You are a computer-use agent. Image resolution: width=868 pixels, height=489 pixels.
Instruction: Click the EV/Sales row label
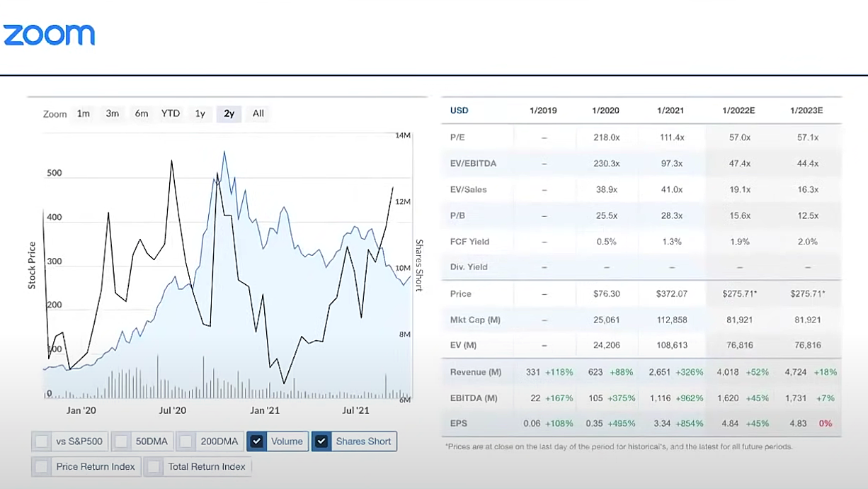[468, 190]
